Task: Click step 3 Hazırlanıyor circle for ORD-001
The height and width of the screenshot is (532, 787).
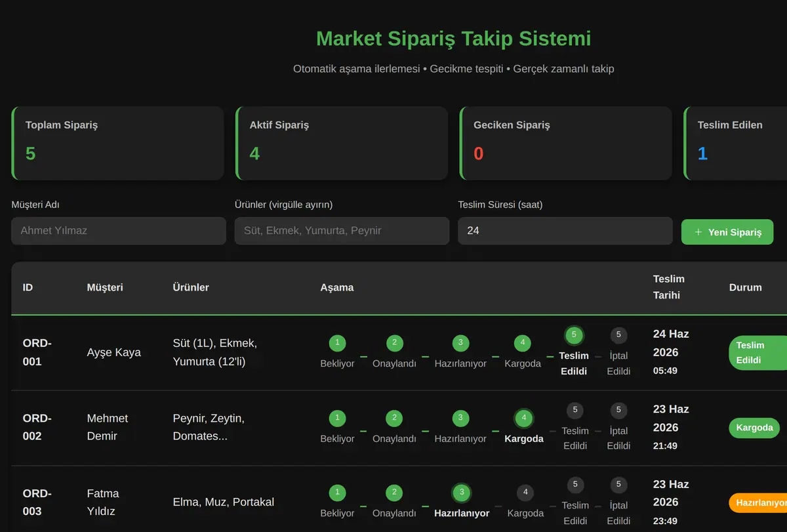Action: click(460, 343)
